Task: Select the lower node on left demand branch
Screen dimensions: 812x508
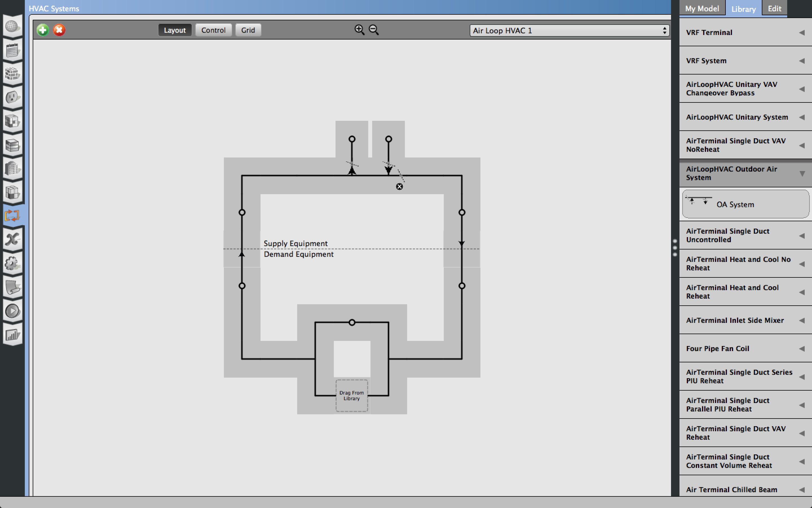Action: [x=242, y=286]
